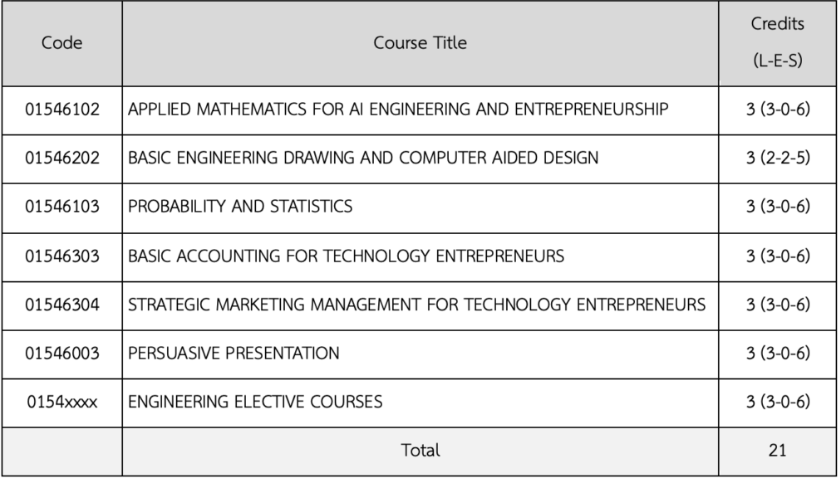Select the 0154xxxx code cell

[x=62, y=402]
